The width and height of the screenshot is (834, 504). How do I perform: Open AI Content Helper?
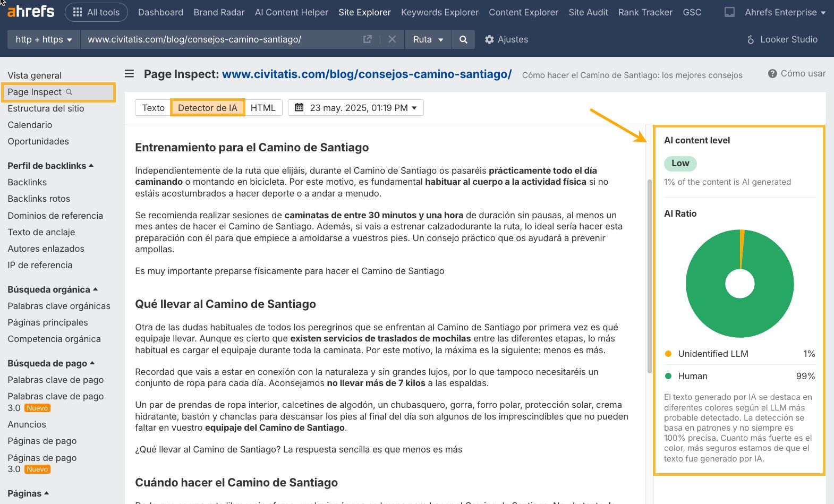(292, 12)
